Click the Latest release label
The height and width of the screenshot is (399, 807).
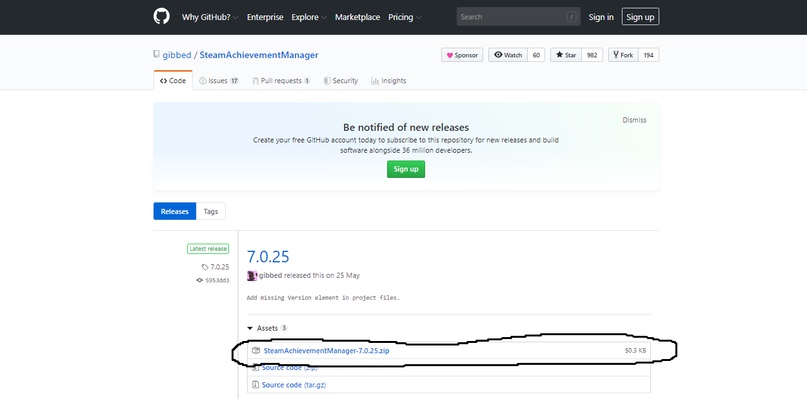click(x=208, y=249)
